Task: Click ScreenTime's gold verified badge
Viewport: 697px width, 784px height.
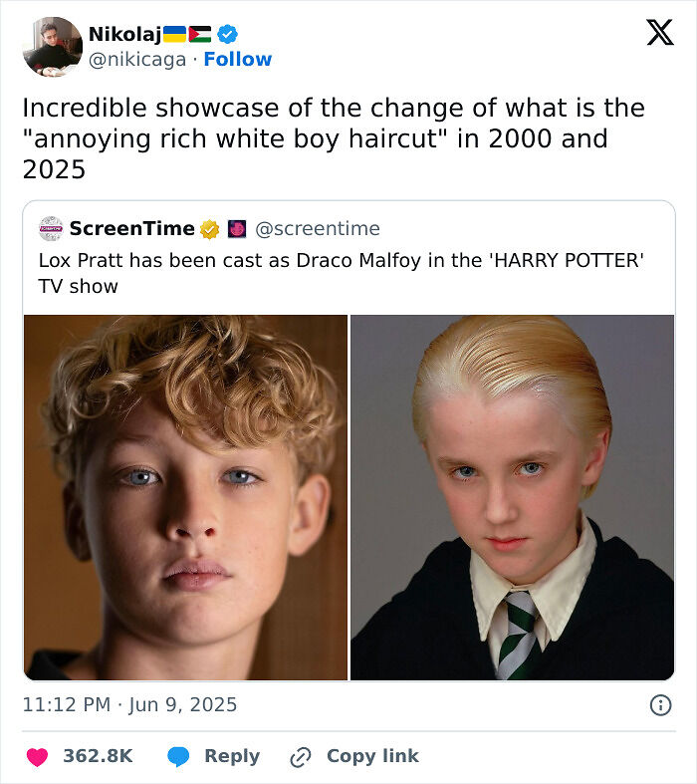Action: [209, 229]
